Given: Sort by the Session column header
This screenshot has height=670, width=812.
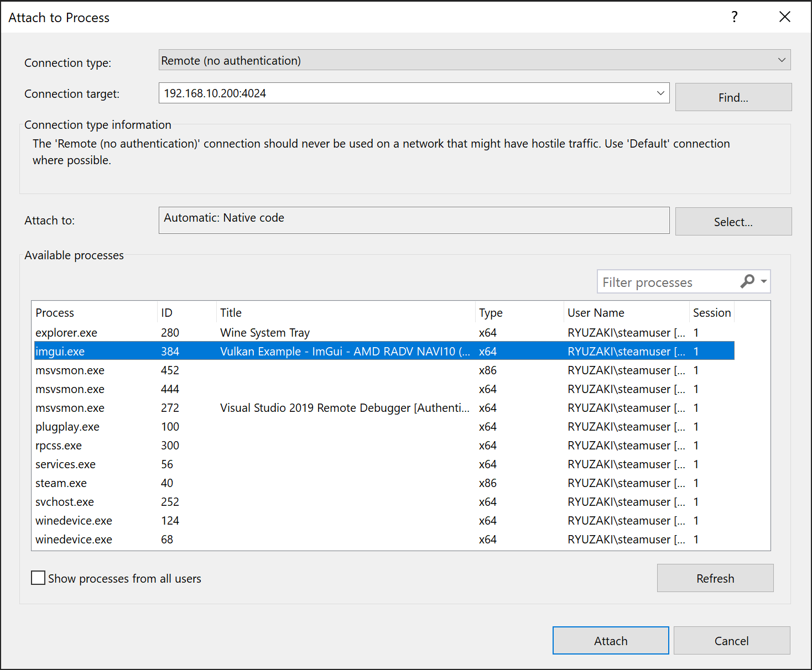Looking at the screenshot, I should [712, 313].
